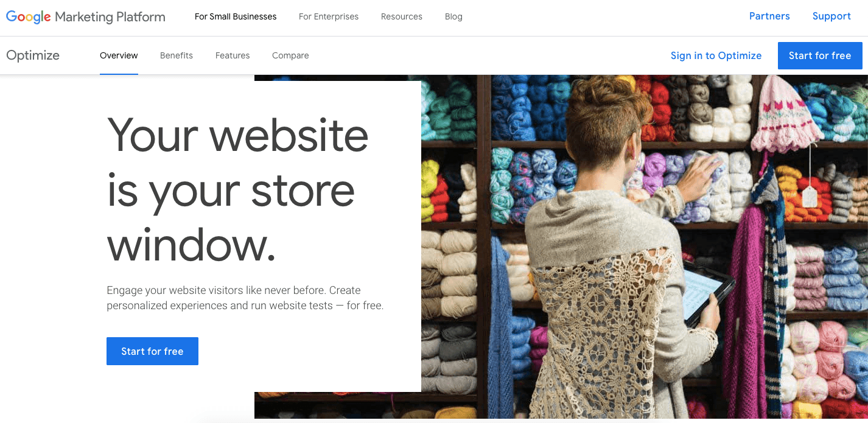Switch to the Features tab
868x423 pixels.
click(233, 55)
